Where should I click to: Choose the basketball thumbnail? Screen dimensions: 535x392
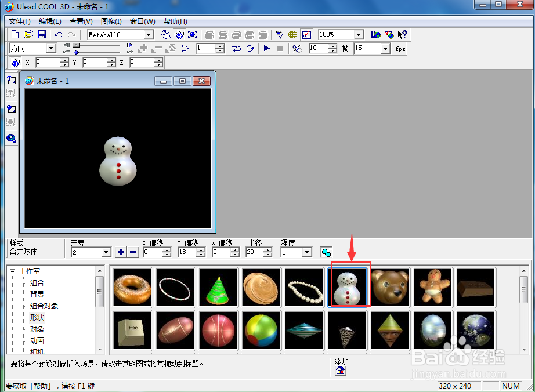(218, 331)
